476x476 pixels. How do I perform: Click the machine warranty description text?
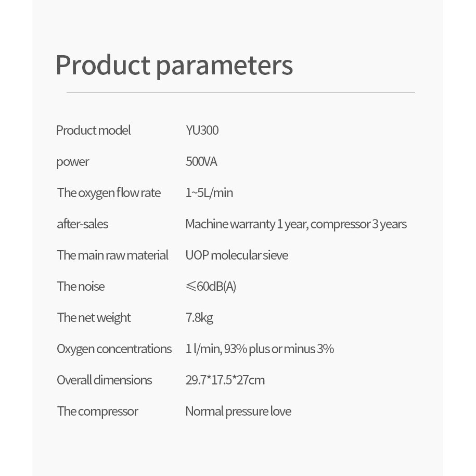(295, 224)
